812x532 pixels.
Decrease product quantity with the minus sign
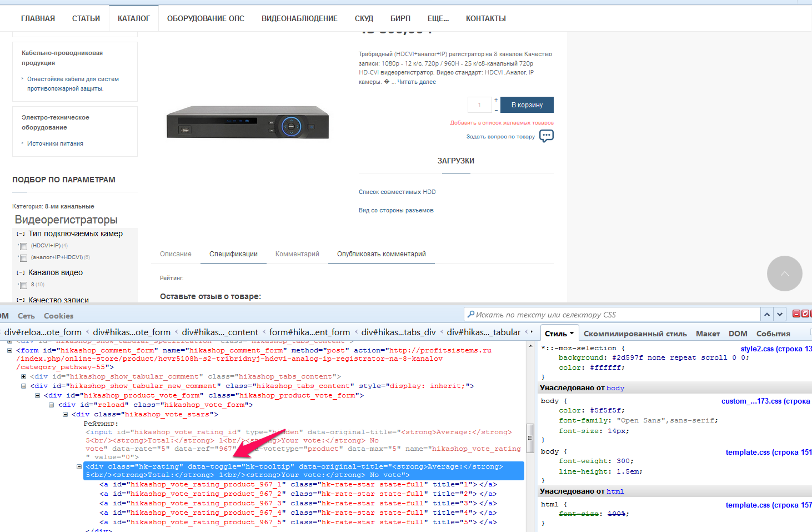point(496,110)
